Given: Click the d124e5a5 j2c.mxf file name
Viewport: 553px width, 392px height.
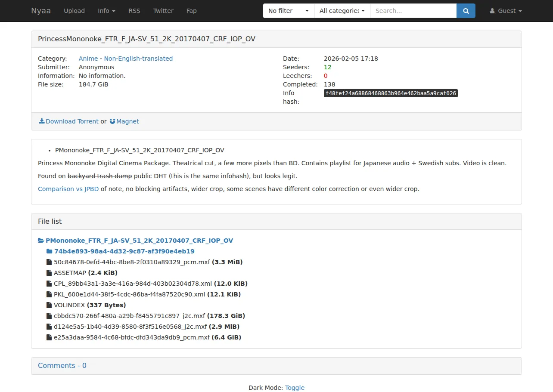Looking at the screenshot, I should click(130, 327).
